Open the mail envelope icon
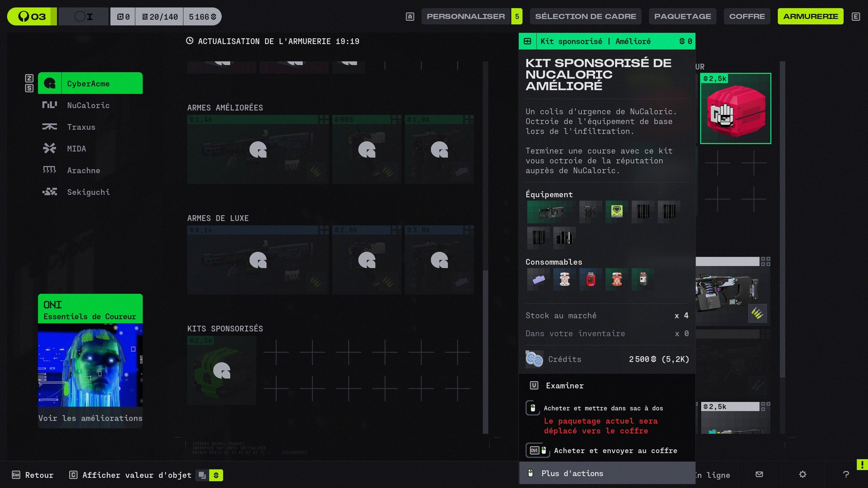This screenshot has height=488, width=868. click(759, 474)
